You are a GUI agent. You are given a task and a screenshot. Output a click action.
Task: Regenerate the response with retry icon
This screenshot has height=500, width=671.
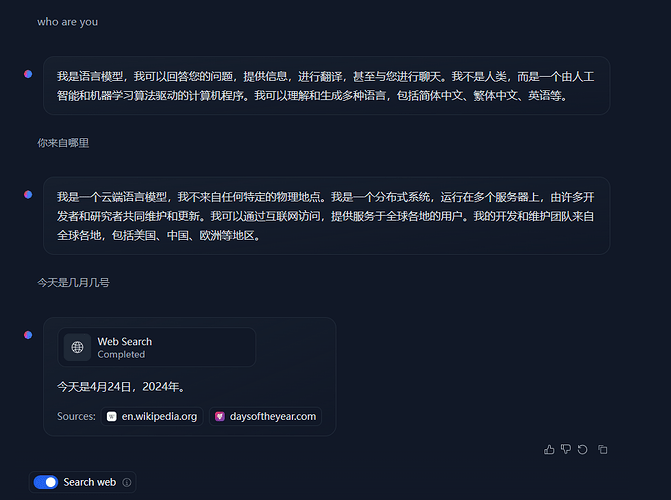coord(582,449)
